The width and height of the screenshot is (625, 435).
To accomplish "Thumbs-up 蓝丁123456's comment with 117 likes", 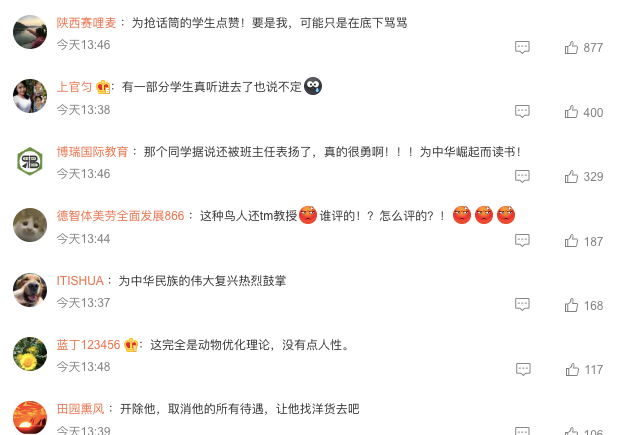I will click(x=572, y=370).
